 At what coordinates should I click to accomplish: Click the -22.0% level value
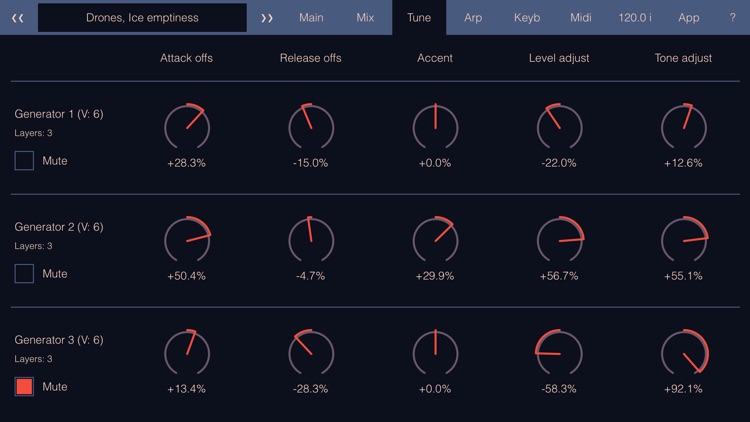click(559, 163)
